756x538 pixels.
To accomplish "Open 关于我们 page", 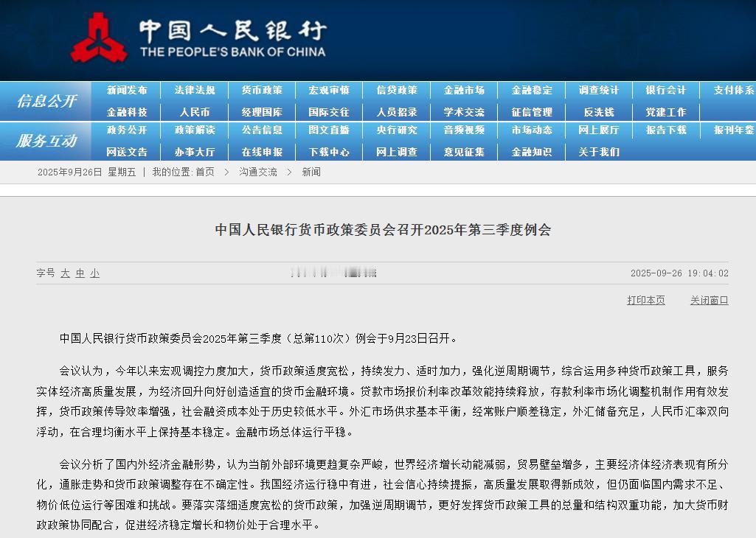I will tap(599, 153).
